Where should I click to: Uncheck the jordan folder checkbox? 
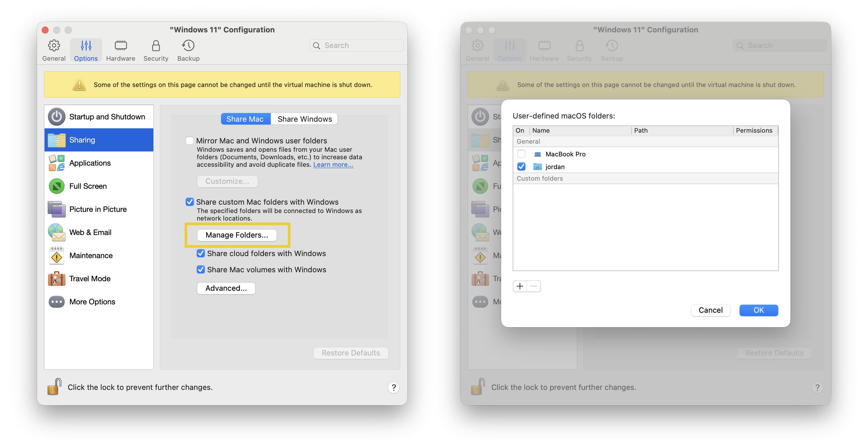coord(521,166)
